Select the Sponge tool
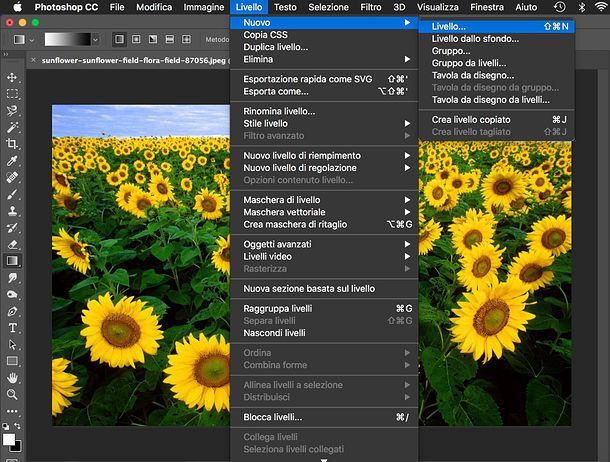This screenshot has width=610, height=462. 12,294
